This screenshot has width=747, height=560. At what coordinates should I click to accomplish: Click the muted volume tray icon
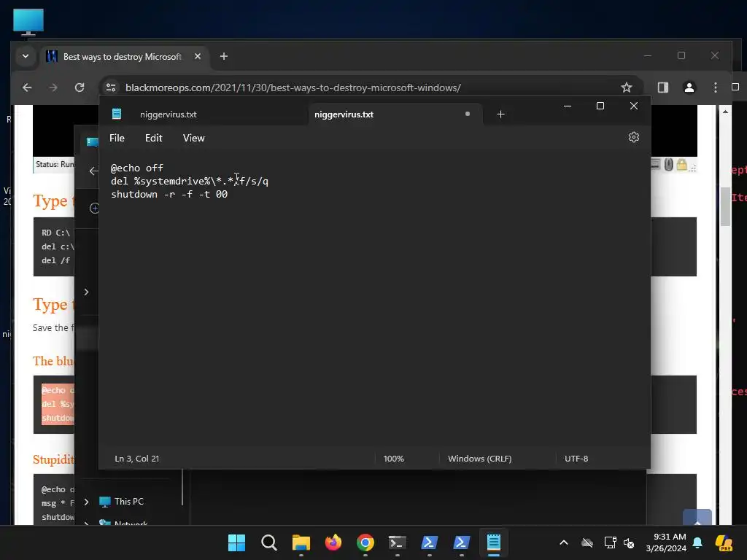628,542
